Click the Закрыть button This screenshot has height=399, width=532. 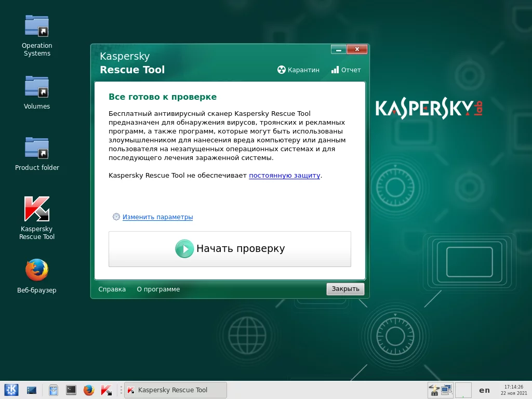pyautogui.click(x=345, y=289)
